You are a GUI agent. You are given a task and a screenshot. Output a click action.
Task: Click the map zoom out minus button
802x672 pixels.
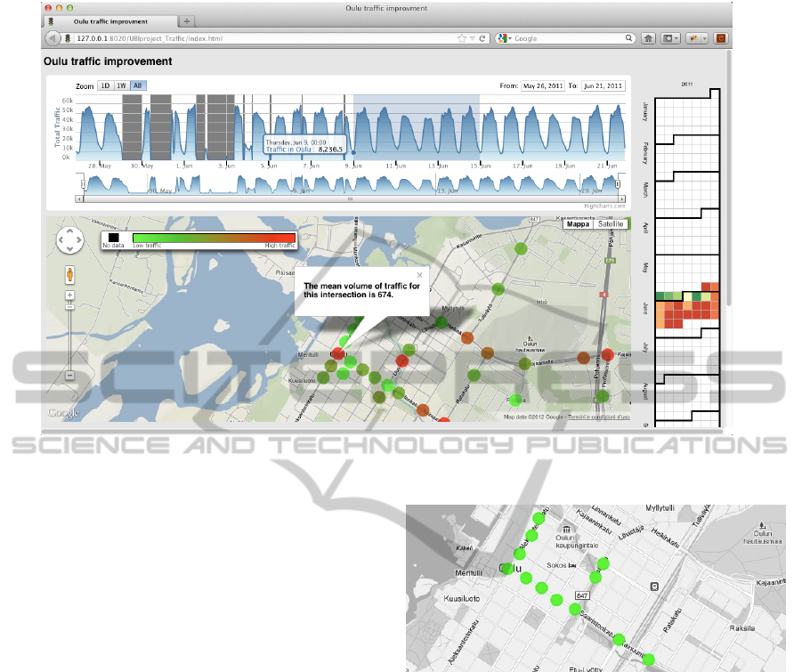[x=69, y=375]
